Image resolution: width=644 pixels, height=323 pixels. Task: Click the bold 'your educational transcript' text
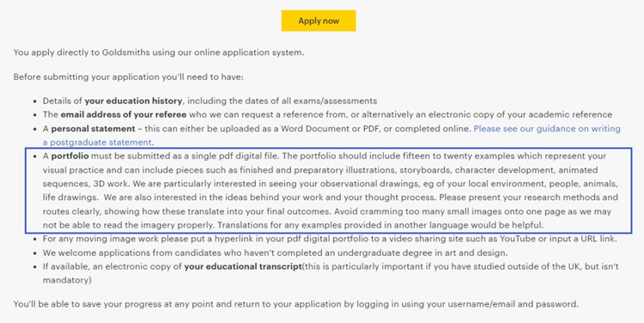coord(243,266)
